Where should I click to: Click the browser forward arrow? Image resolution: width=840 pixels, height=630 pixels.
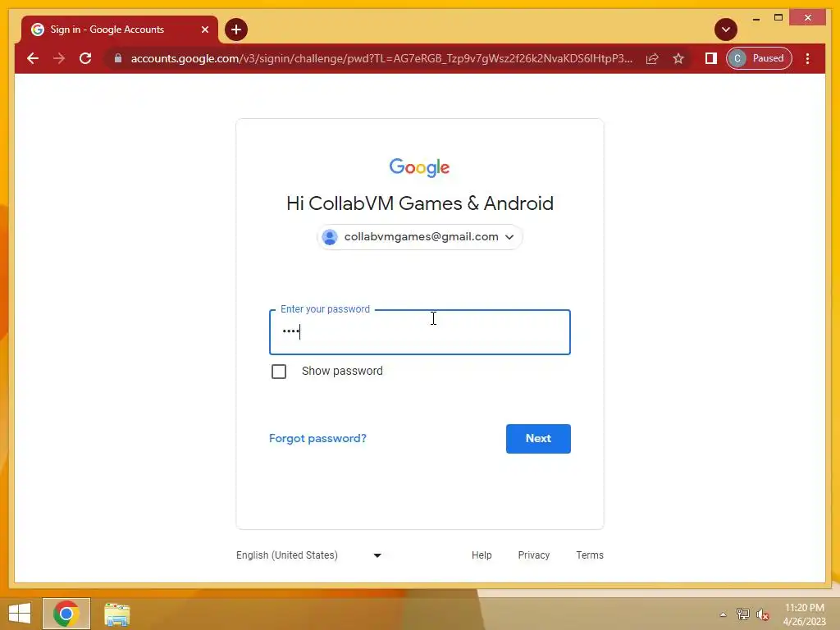click(59, 58)
